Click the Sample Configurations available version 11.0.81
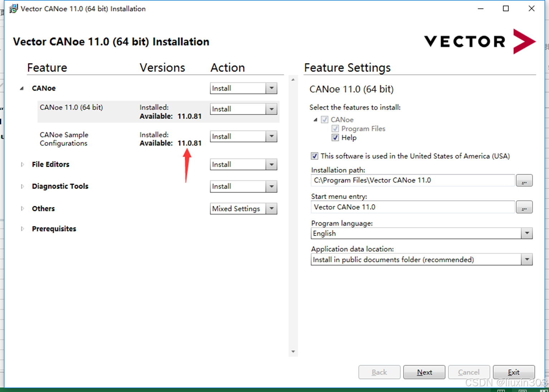Image resolution: width=549 pixels, height=392 pixels. point(189,143)
